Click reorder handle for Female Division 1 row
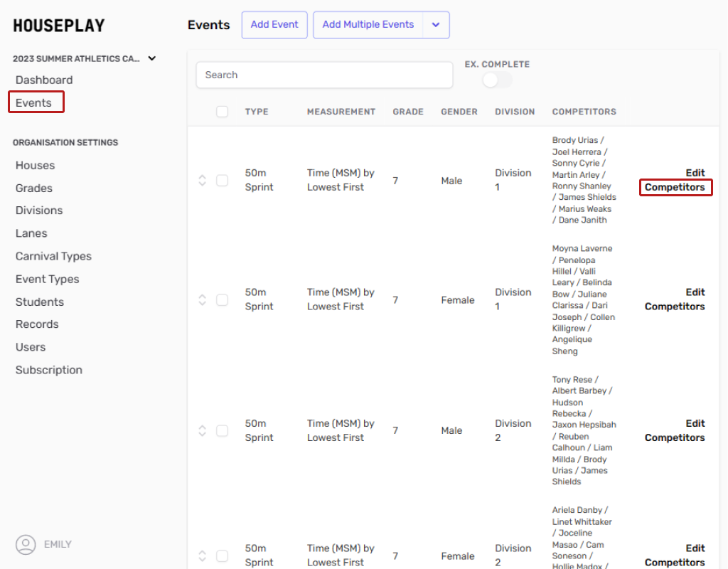Image resolution: width=728 pixels, height=569 pixels. click(202, 300)
